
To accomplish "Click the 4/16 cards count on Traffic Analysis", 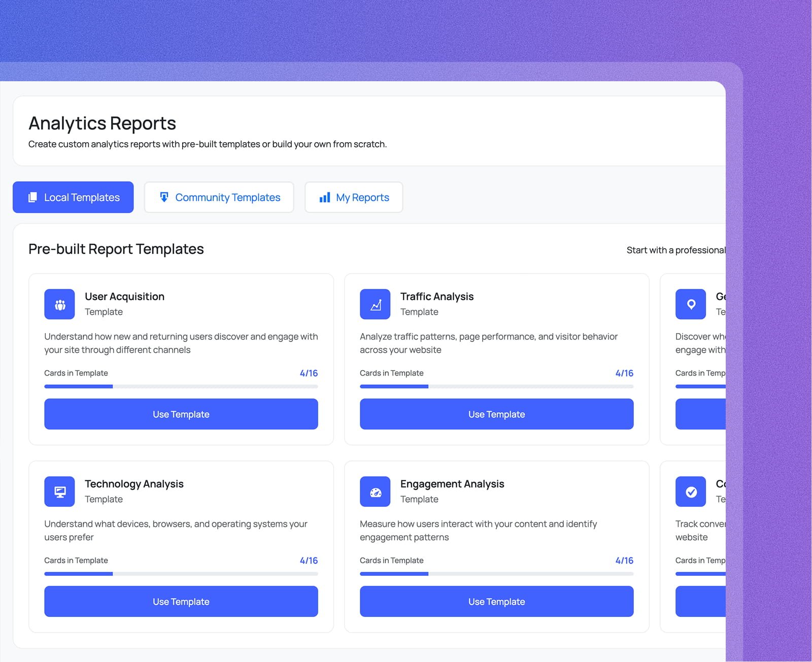I will (625, 373).
